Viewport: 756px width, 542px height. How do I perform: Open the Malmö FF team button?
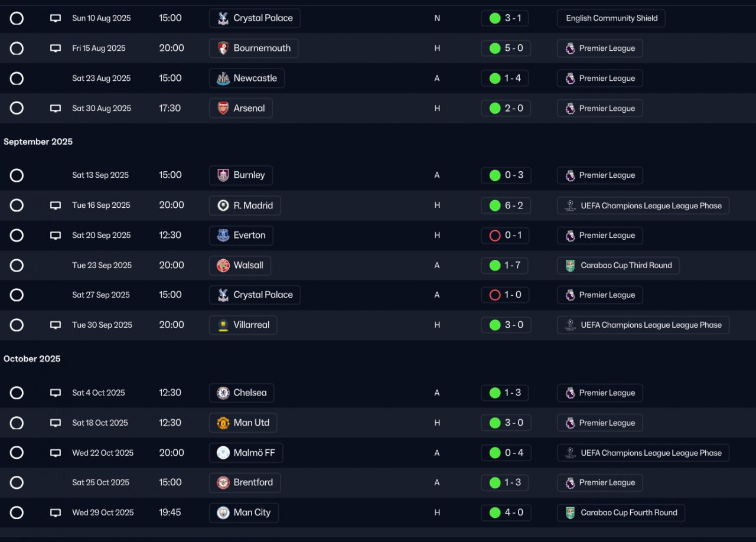(246, 453)
